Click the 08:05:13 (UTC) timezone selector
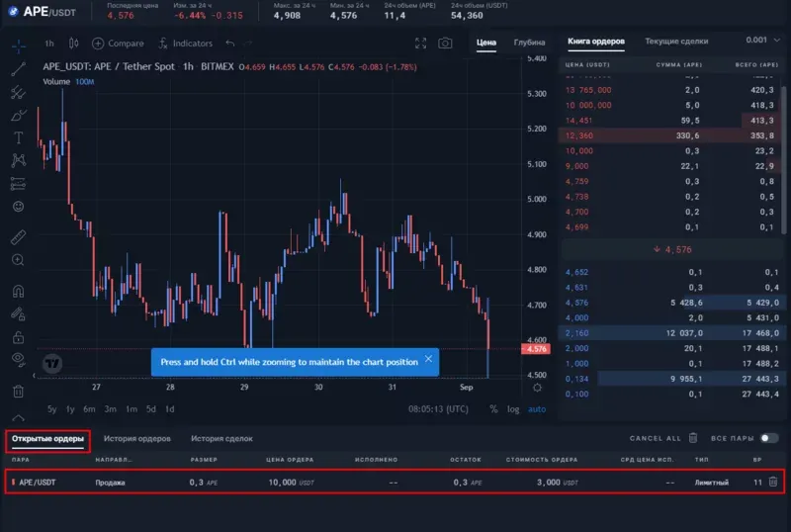 click(438, 409)
